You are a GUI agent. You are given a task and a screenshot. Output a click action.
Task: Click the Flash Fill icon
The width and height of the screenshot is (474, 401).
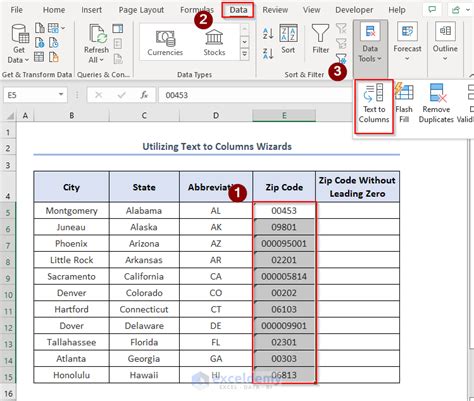coord(404,103)
